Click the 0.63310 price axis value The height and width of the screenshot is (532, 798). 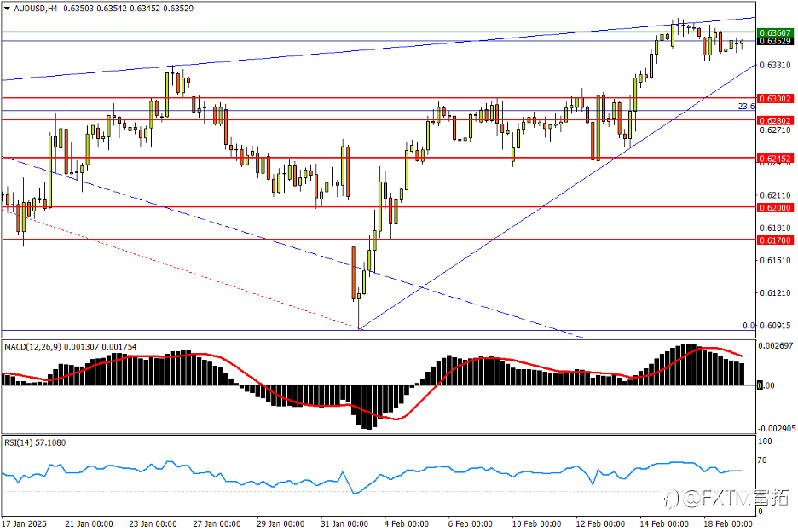click(x=775, y=65)
